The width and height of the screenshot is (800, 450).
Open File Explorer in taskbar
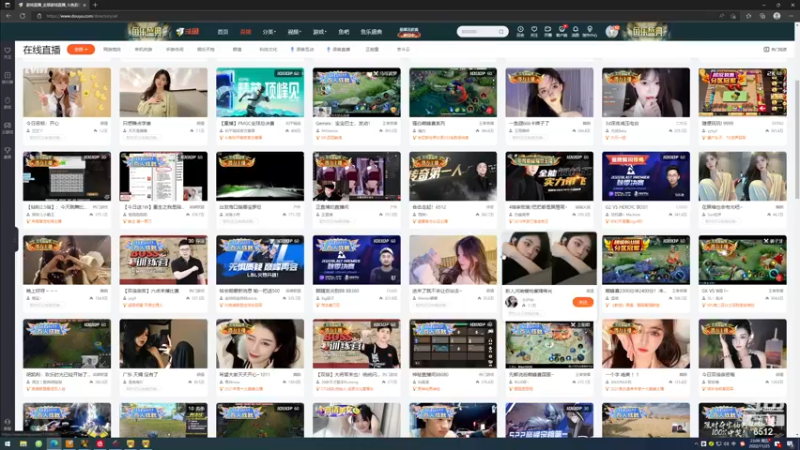pyautogui.click(x=23, y=444)
